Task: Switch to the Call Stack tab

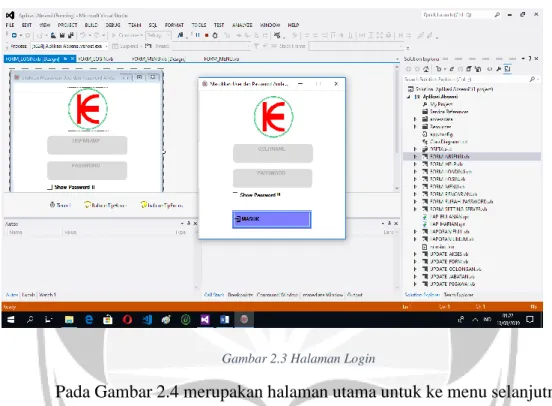Action: point(214,295)
